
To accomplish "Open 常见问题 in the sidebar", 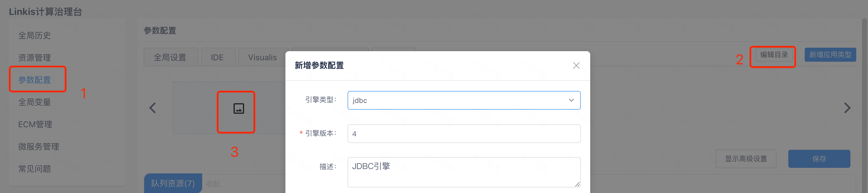I will point(34,168).
